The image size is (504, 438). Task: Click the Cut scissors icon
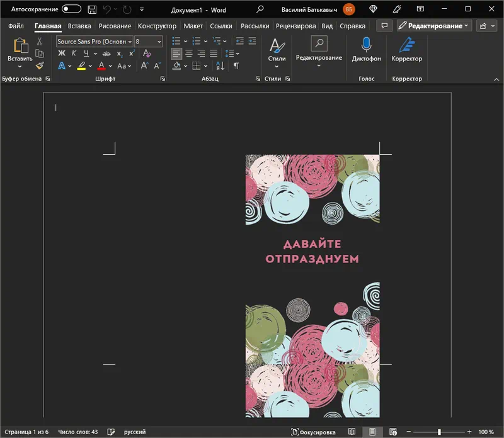pyautogui.click(x=40, y=41)
